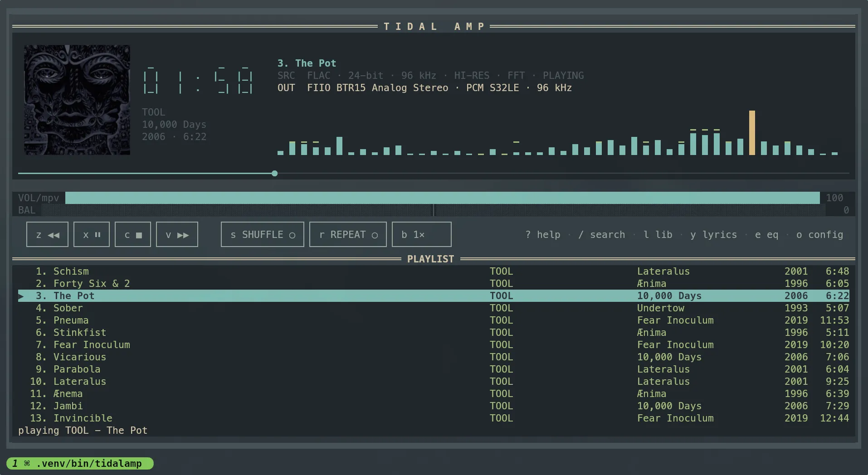Viewport: 868px width, 475px height.
Task: Change playback speed with 1× button
Action: 422,234
